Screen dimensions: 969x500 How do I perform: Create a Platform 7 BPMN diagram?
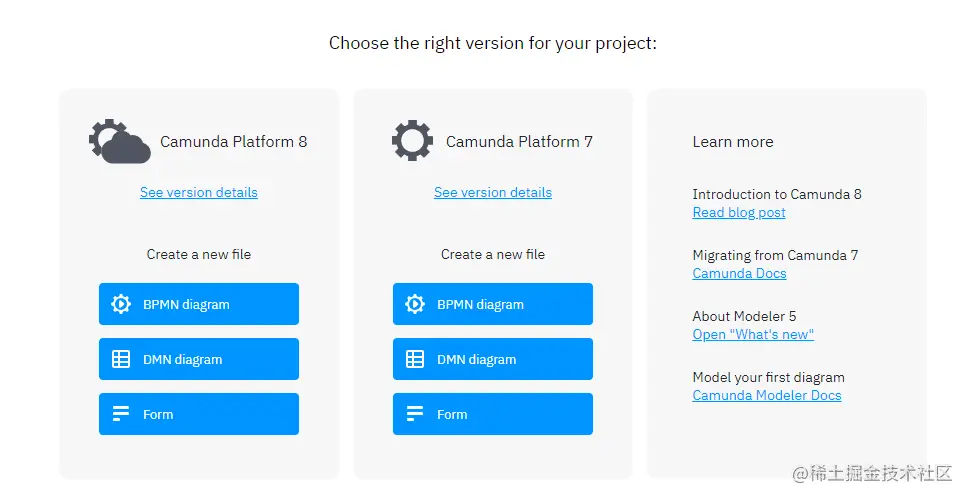pyautogui.click(x=493, y=304)
